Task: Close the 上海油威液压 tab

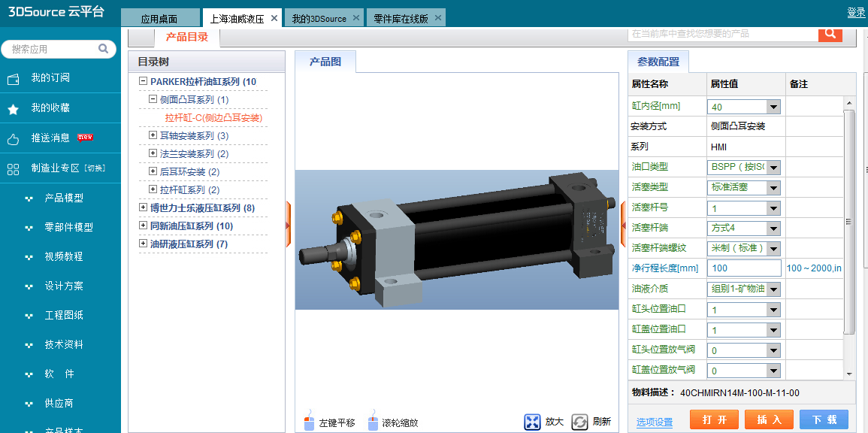Action: pyautogui.click(x=274, y=18)
